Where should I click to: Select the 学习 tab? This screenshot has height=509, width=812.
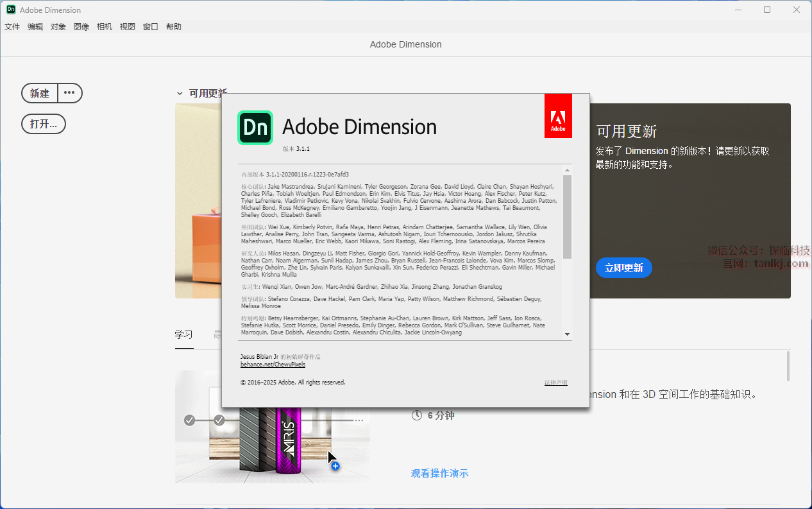coord(184,334)
